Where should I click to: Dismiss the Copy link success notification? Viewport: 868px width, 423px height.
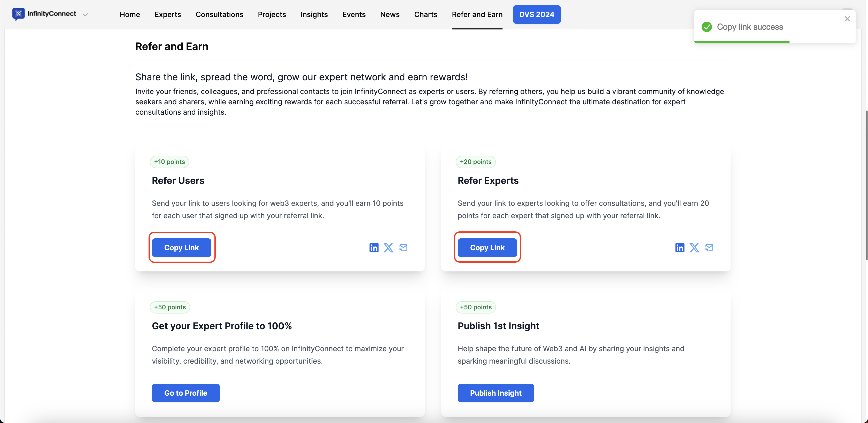point(847,19)
